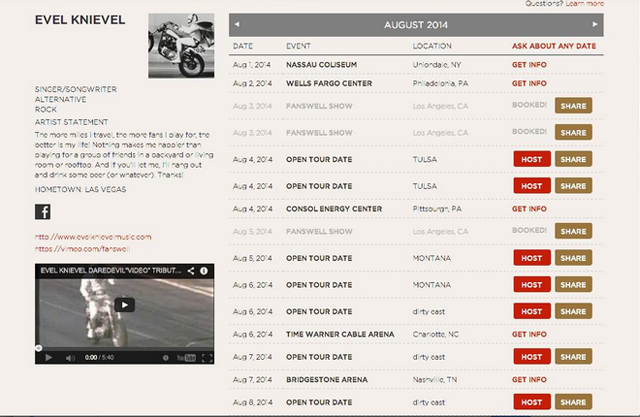Click the small play control in video bar
This screenshot has width=640, height=417.
tap(49, 358)
